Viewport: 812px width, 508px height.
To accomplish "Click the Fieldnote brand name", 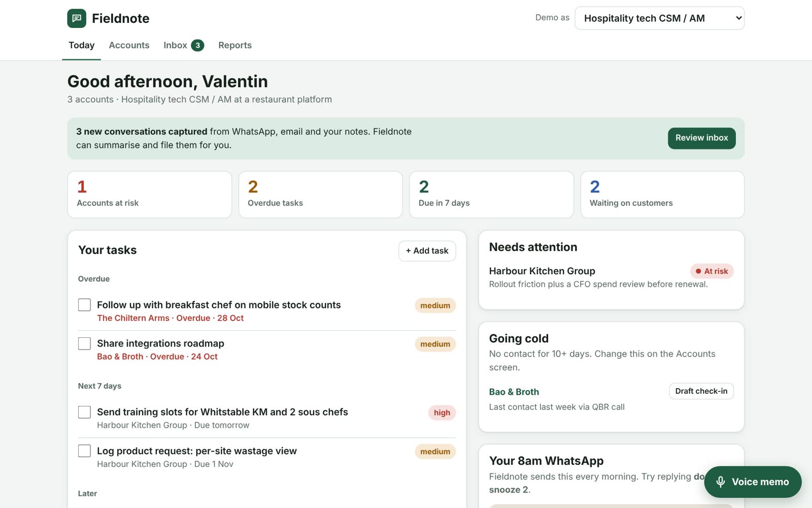I will (121, 18).
